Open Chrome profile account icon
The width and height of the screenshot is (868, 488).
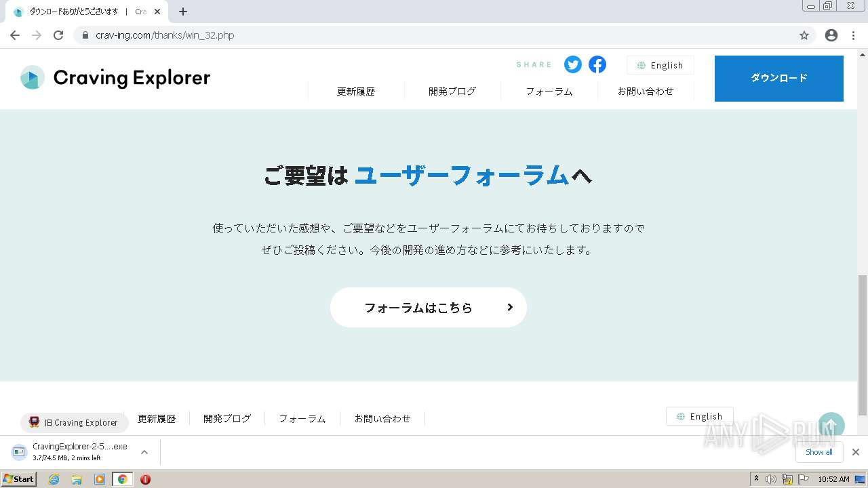[831, 35]
